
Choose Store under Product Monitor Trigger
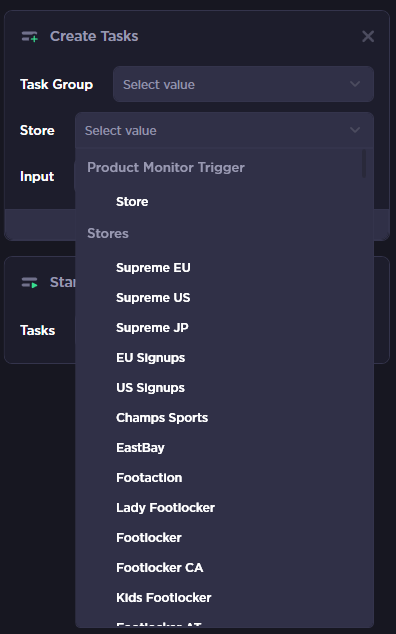pyautogui.click(x=224, y=201)
